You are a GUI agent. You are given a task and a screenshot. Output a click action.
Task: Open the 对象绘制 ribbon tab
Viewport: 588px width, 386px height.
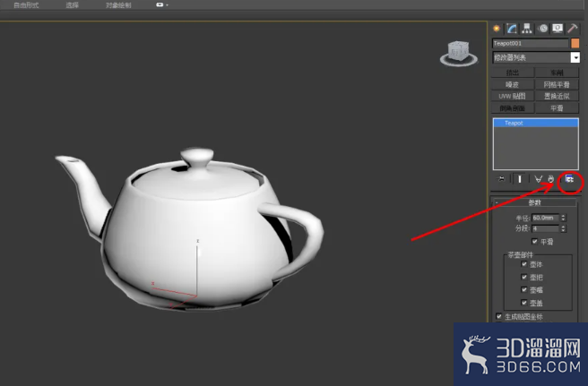click(118, 5)
